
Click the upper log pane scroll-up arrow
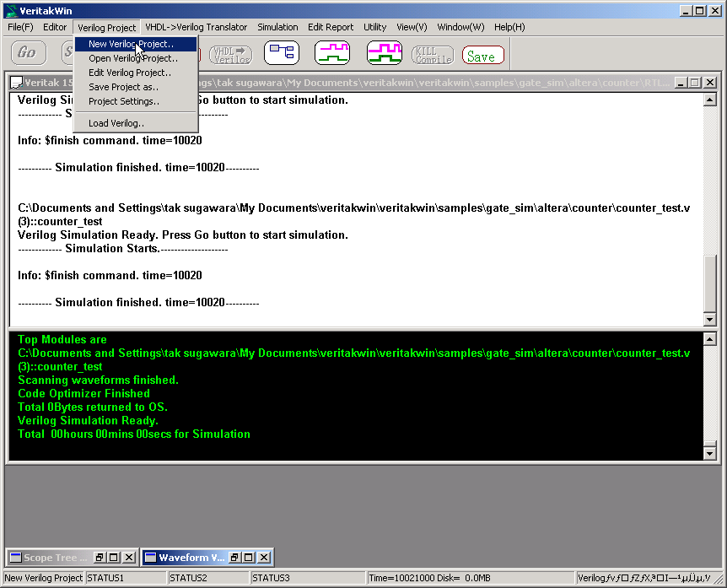pyautogui.click(x=710, y=100)
